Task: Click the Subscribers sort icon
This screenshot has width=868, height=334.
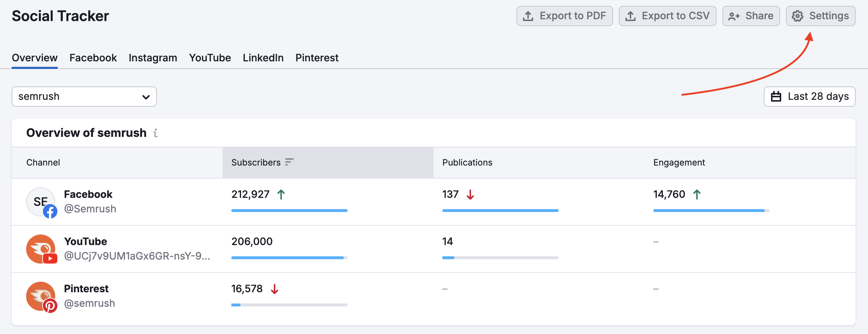Action: coord(289,162)
